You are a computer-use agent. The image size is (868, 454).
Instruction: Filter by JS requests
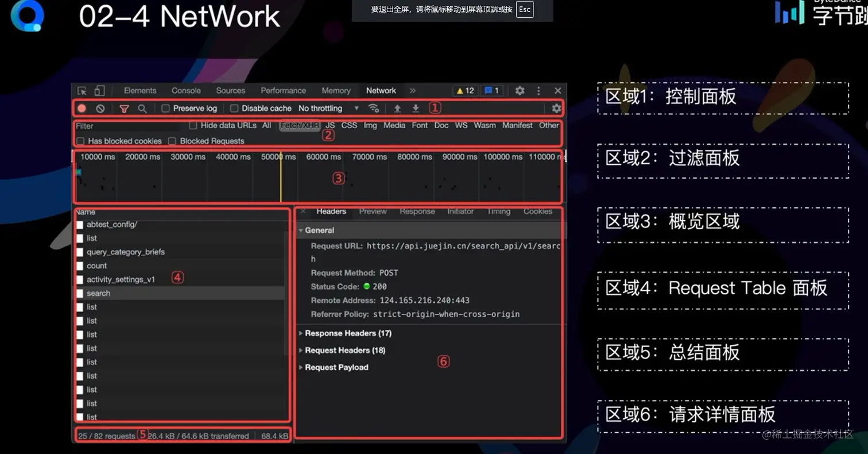331,125
